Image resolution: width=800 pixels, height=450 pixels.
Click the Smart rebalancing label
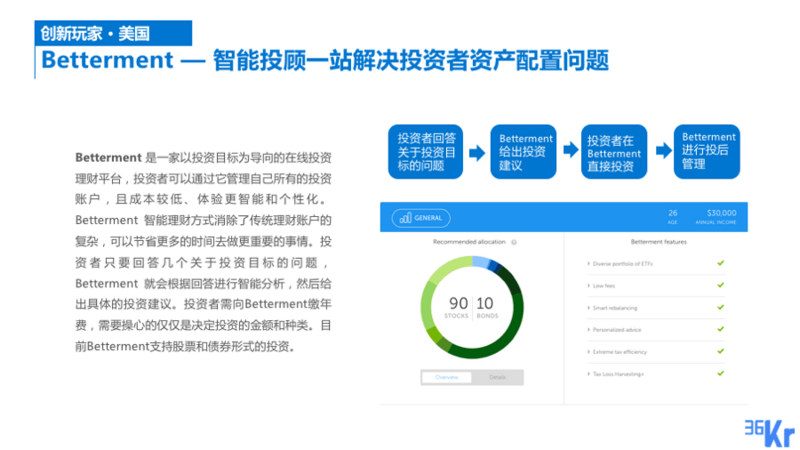[x=615, y=308]
